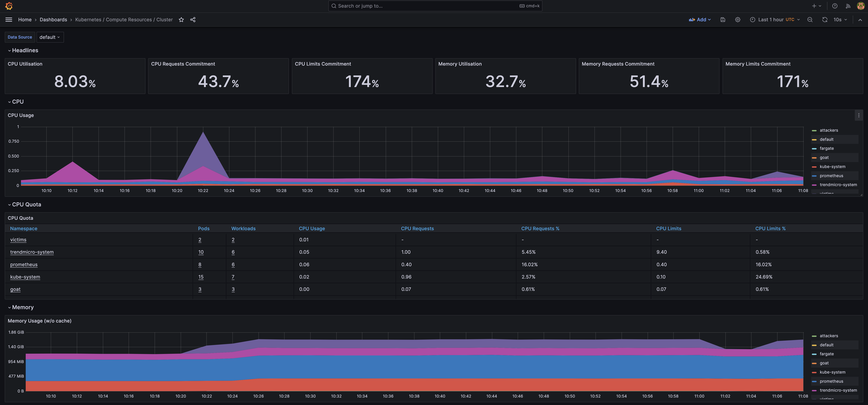Sort table by Namespace column
The height and width of the screenshot is (405, 868).
(x=24, y=229)
